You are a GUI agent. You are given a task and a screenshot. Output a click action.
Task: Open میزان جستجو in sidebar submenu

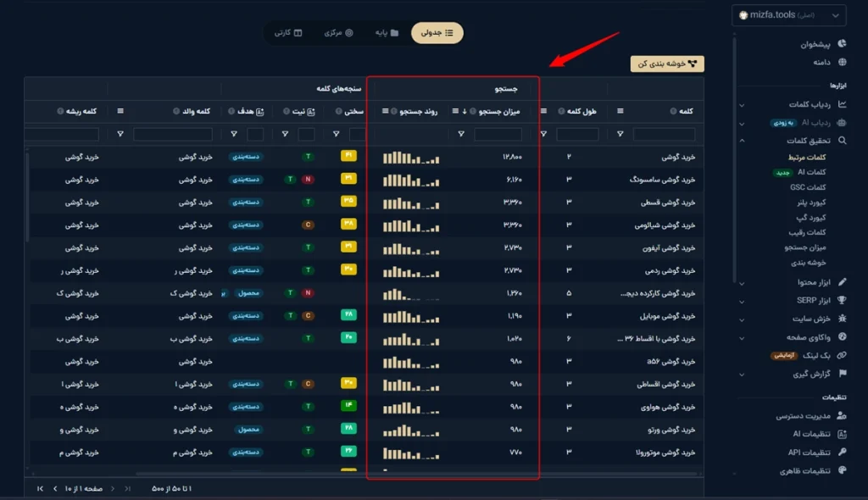coord(805,247)
